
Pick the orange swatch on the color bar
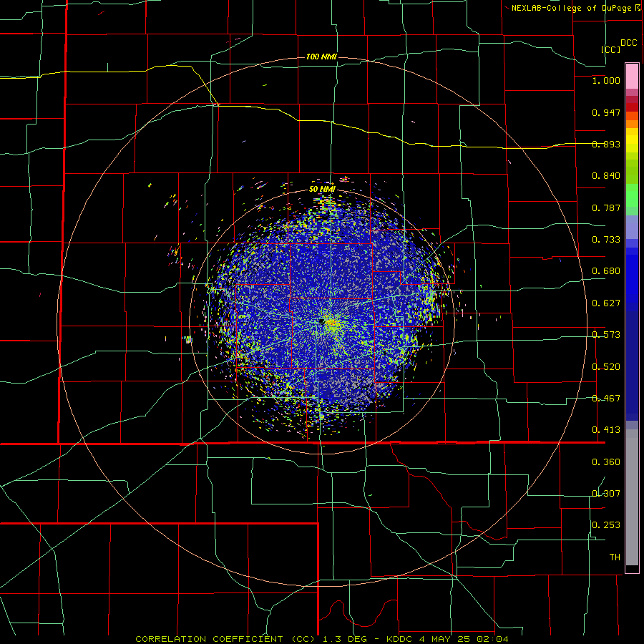pos(632,124)
